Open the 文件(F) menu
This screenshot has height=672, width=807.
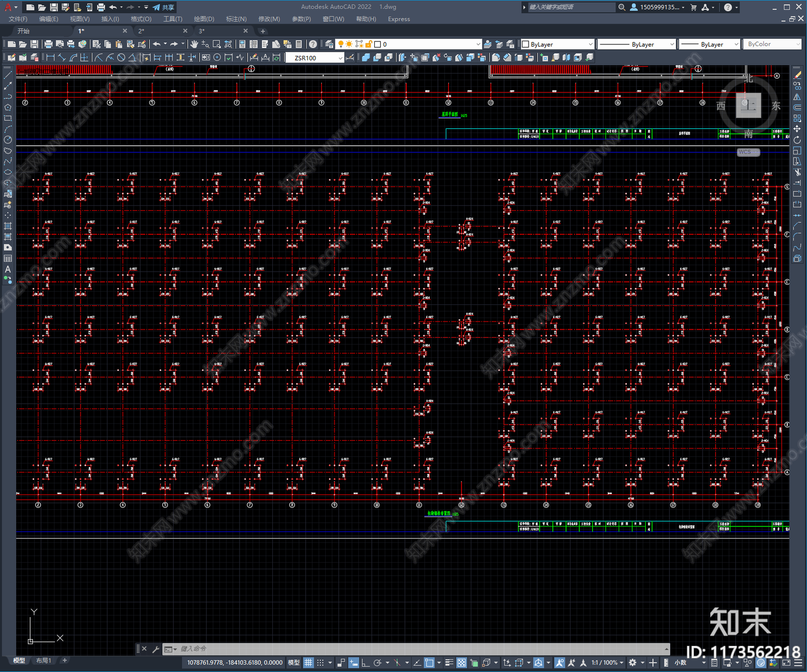pyautogui.click(x=18, y=19)
